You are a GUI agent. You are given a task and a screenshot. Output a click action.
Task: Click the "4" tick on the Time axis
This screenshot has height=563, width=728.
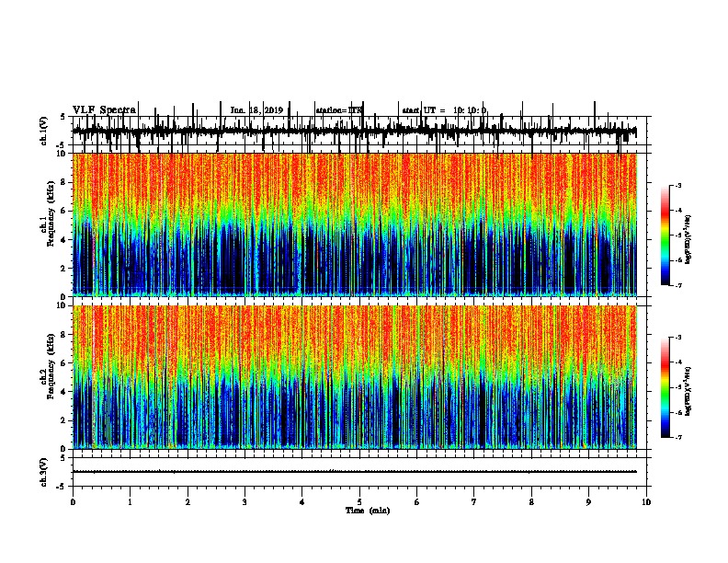(302, 502)
